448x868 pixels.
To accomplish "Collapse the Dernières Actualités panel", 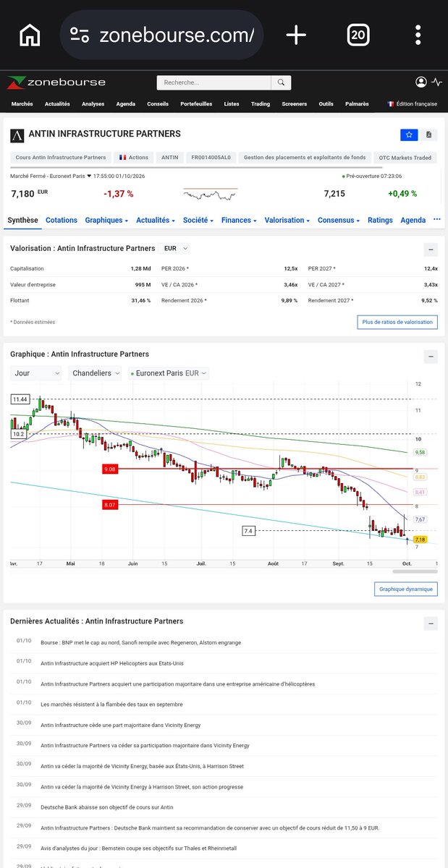I will [x=431, y=623].
